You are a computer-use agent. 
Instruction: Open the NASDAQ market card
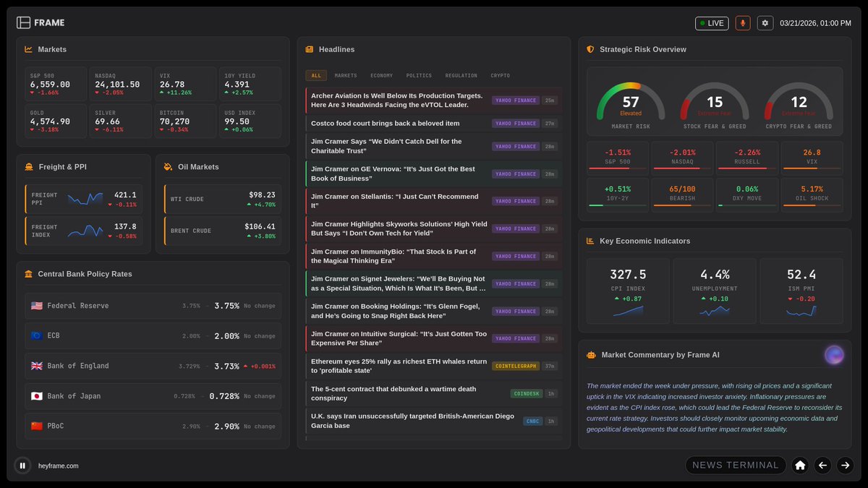120,83
